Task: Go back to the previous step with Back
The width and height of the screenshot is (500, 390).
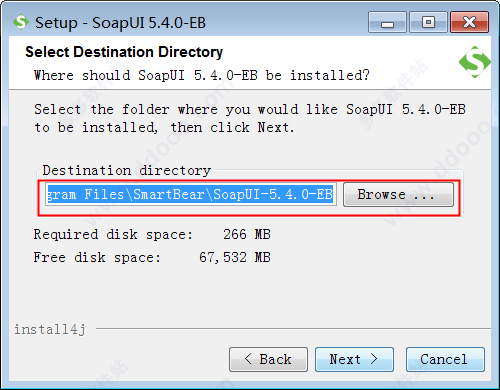Action: (x=268, y=359)
